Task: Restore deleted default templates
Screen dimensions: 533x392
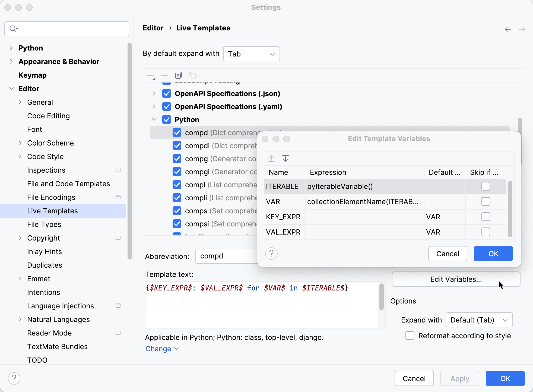Action: (x=193, y=75)
